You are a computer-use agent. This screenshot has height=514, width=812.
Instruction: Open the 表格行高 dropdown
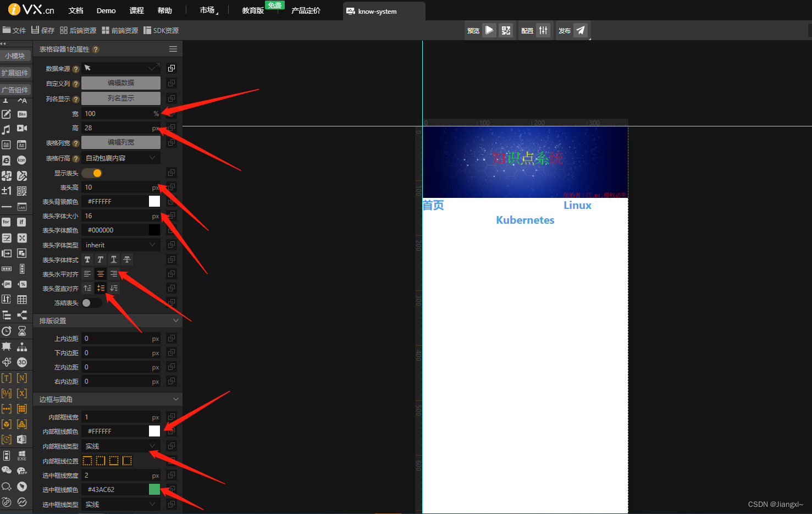tap(121, 158)
